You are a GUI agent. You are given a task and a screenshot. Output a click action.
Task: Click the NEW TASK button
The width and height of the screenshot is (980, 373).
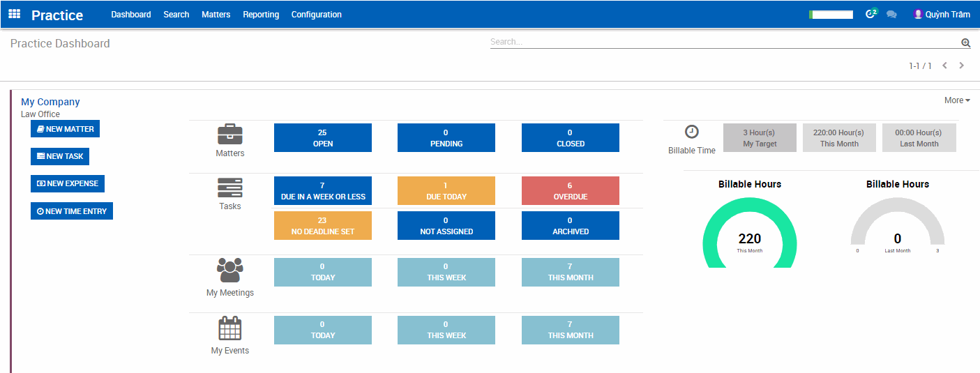click(x=60, y=156)
